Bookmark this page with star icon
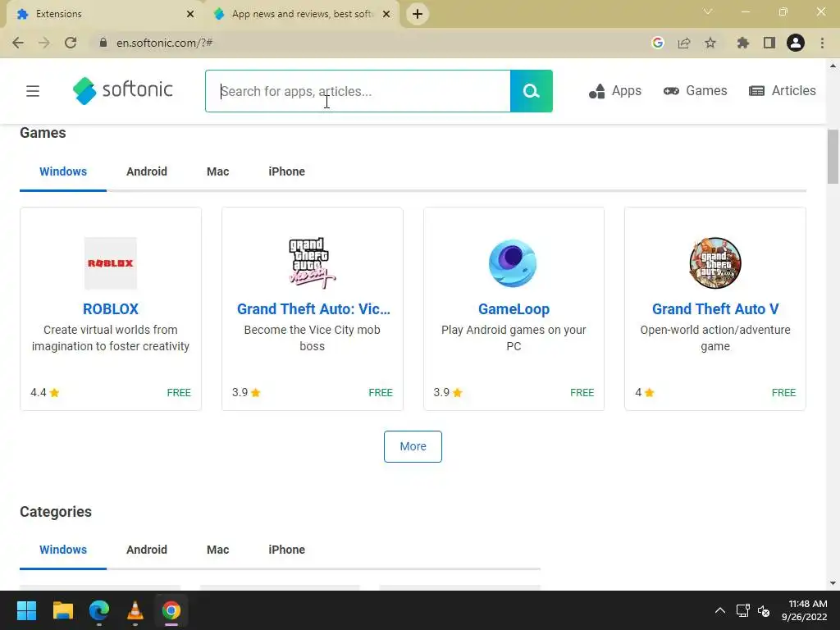This screenshot has width=840, height=630. (710, 43)
